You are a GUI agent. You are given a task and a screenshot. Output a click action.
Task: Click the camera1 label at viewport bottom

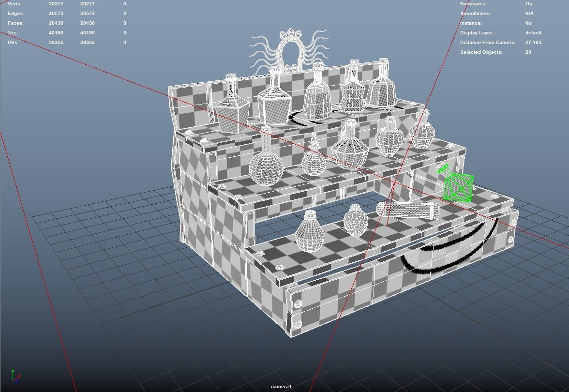281,386
